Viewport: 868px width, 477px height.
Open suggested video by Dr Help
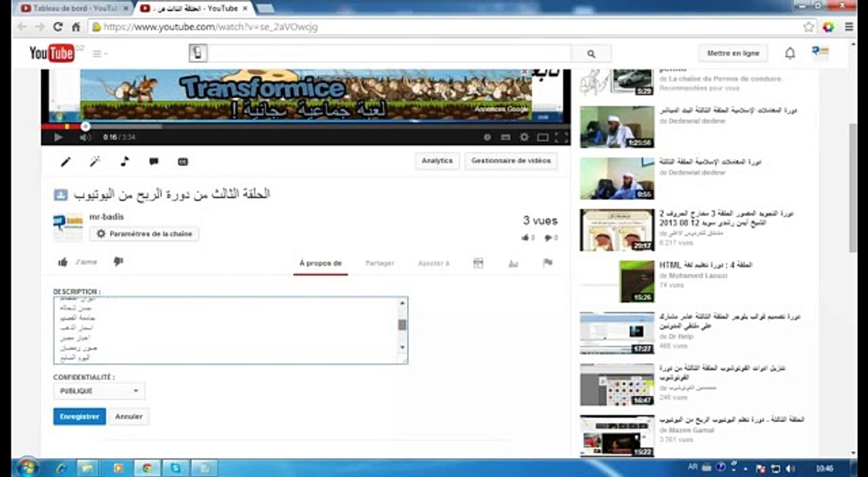(x=617, y=333)
